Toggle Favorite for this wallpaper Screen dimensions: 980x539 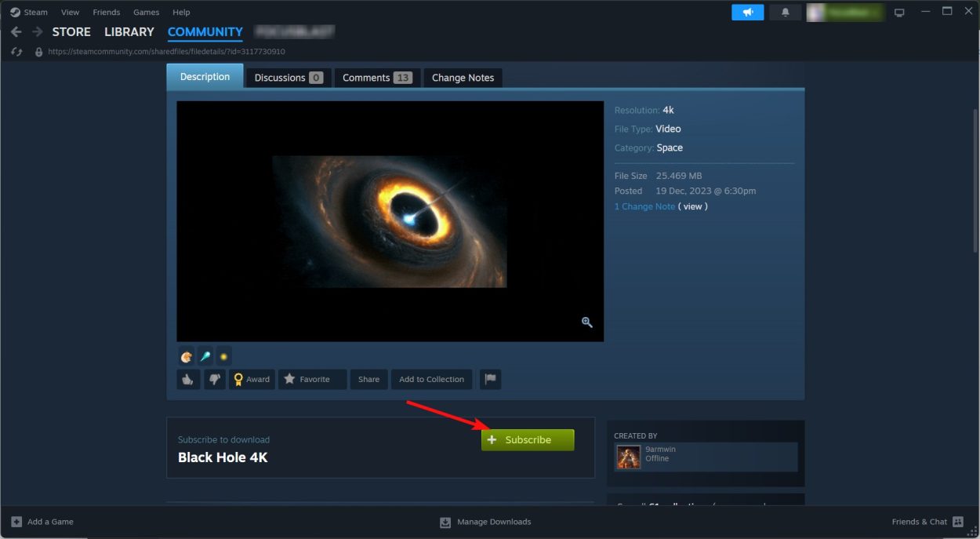[x=307, y=380]
